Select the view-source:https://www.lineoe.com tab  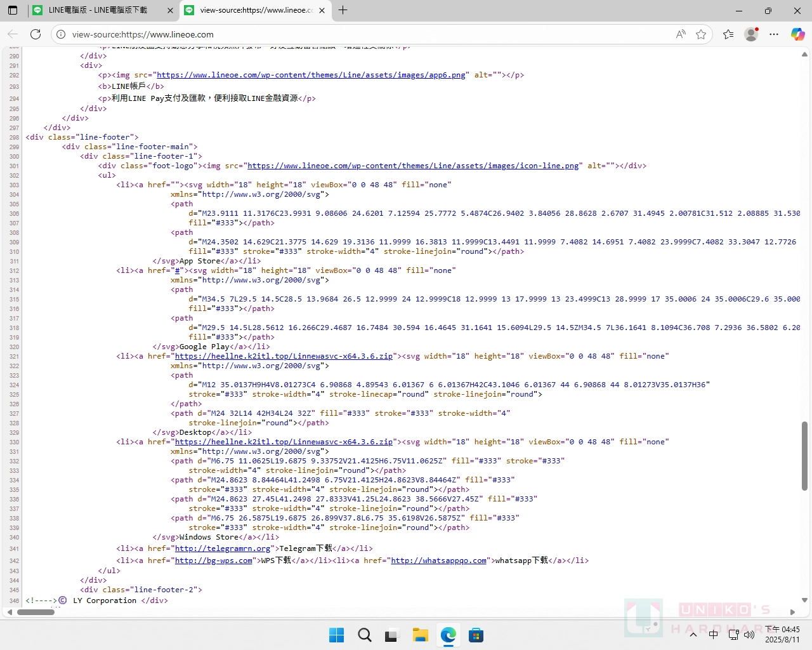[x=256, y=10]
